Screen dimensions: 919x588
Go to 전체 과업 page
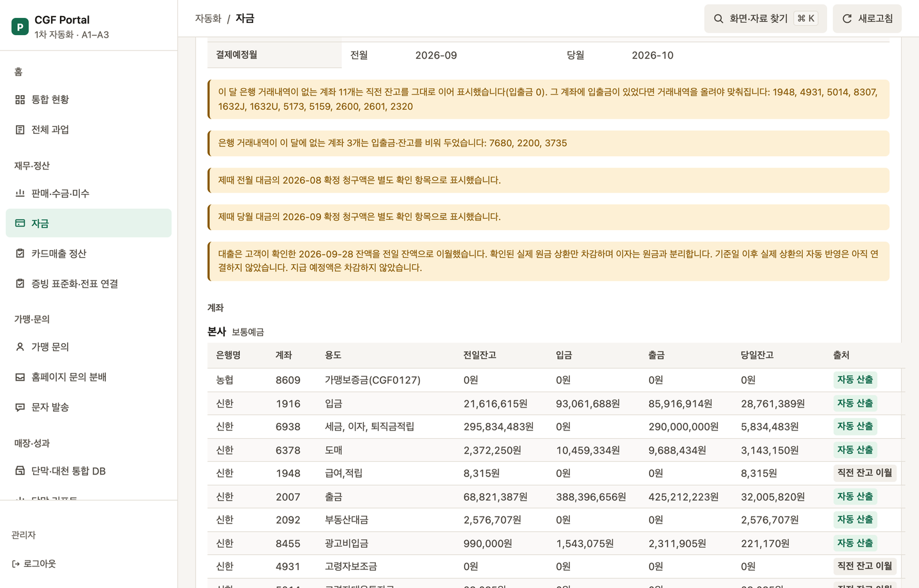pos(89,129)
